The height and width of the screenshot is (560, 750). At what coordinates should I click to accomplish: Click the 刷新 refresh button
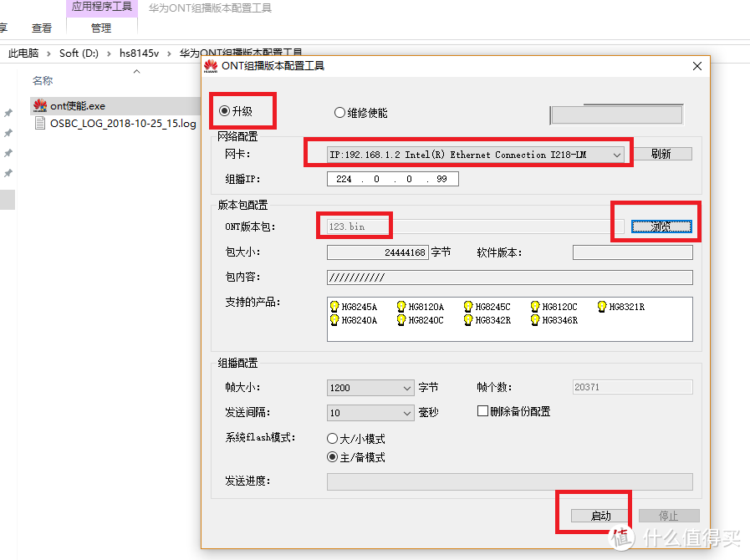661,154
